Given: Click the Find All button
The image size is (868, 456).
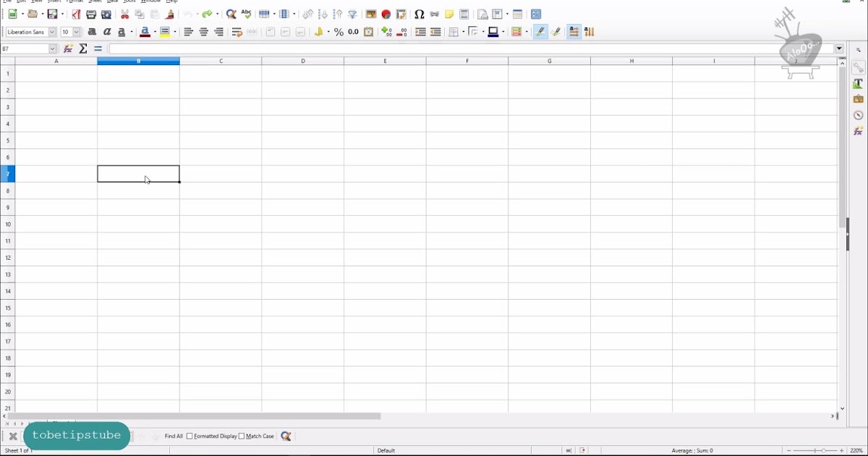Looking at the screenshot, I should click(174, 436).
